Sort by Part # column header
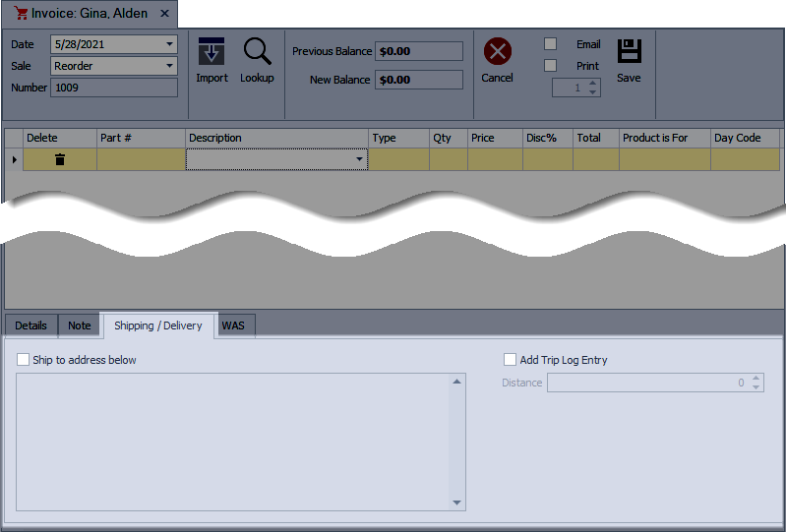This screenshot has width=786, height=532. (141, 138)
